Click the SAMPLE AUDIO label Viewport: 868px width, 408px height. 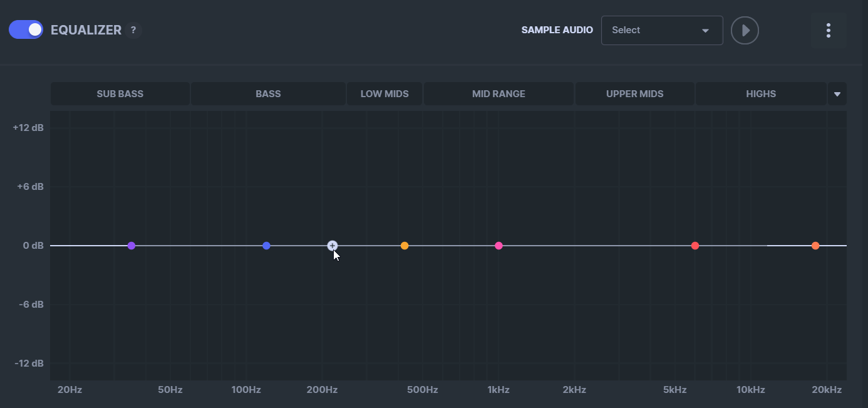click(557, 30)
